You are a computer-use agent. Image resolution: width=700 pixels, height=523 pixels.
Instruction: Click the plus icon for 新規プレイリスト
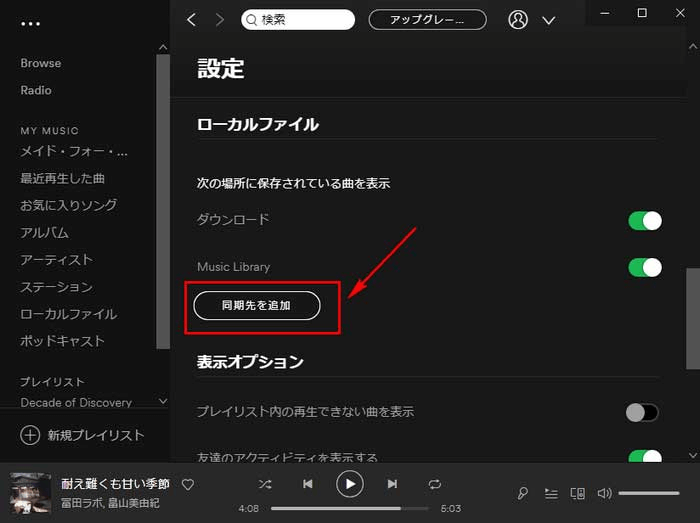[x=30, y=435]
